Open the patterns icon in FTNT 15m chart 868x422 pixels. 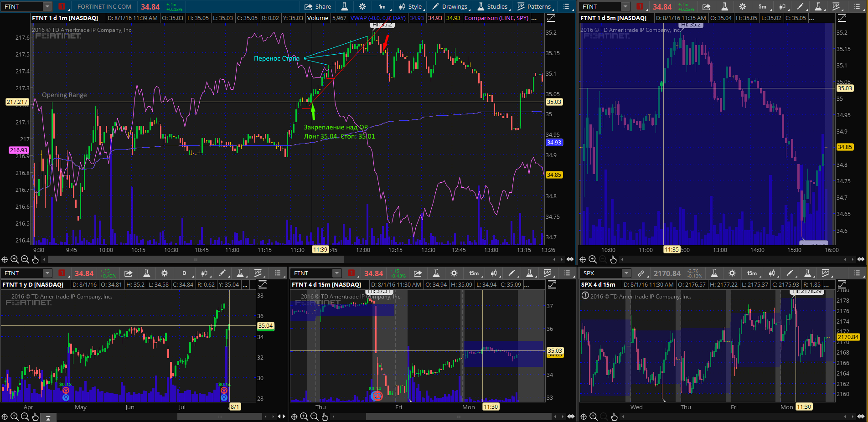(548, 273)
